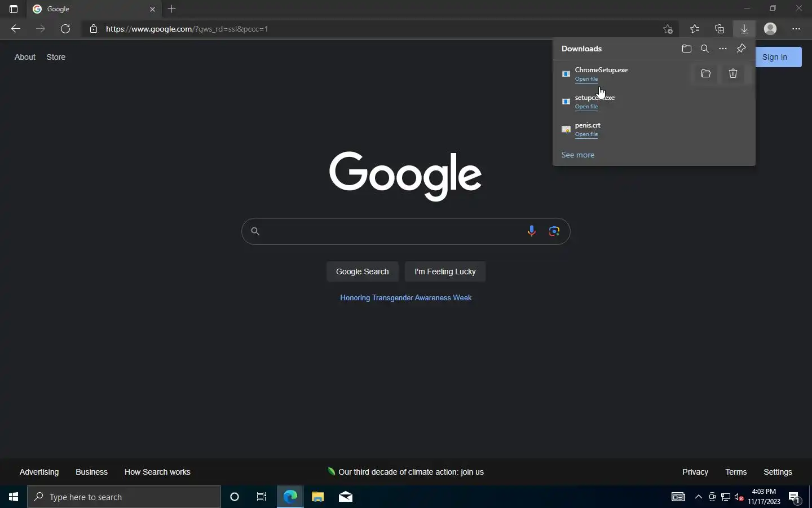Delete ChromeSetup.exe download entry

coord(733,73)
